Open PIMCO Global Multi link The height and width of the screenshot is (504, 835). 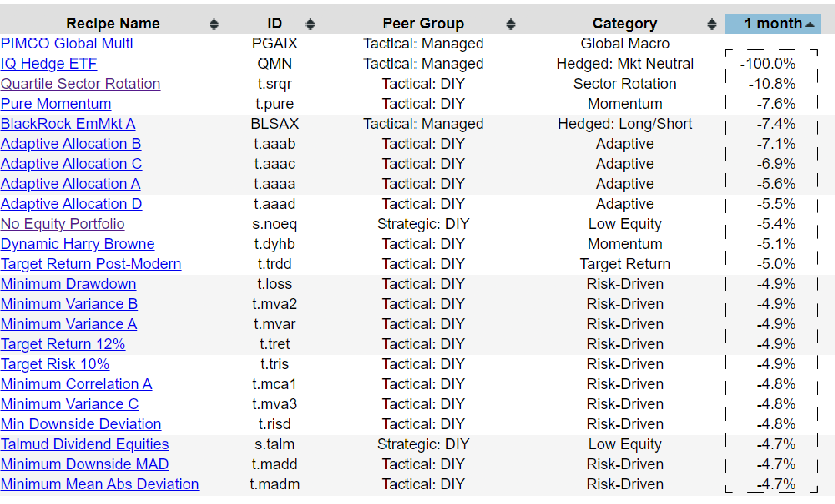click(67, 43)
